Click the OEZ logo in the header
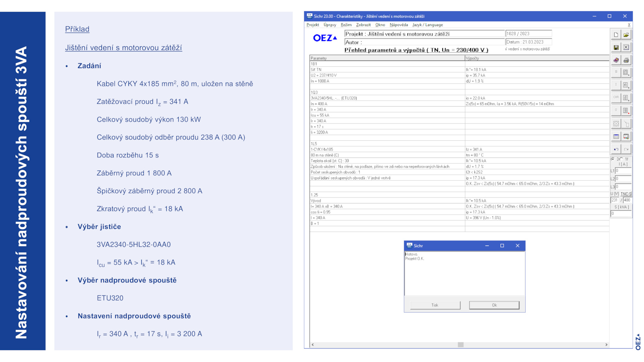Image resolution: width=644 pixels, height=362 pixels. 325,38
